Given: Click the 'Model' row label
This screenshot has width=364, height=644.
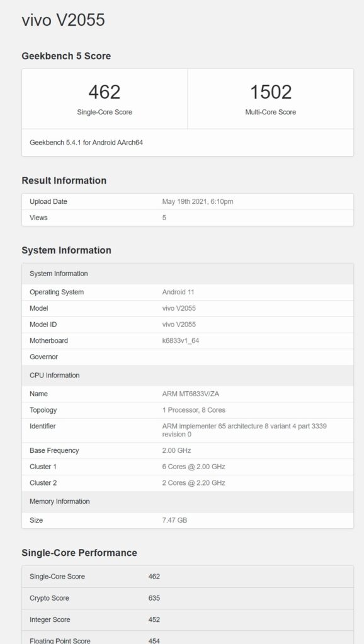Looking at the screenshot, I should point(38,308).
